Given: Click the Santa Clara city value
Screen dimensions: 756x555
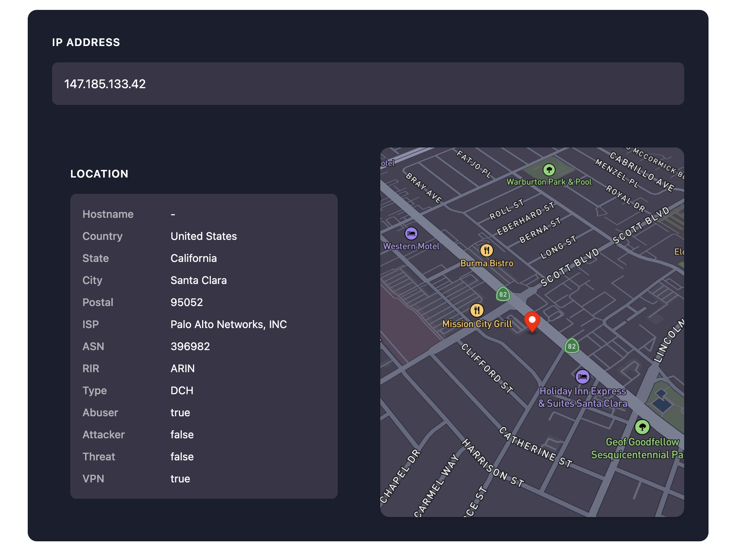Looking at the screenshot, I should (198, 280).
